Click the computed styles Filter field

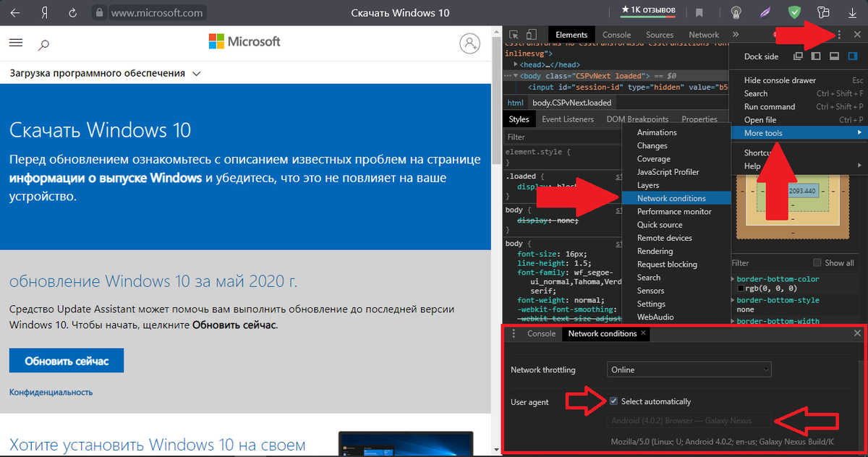click(768, 262)
